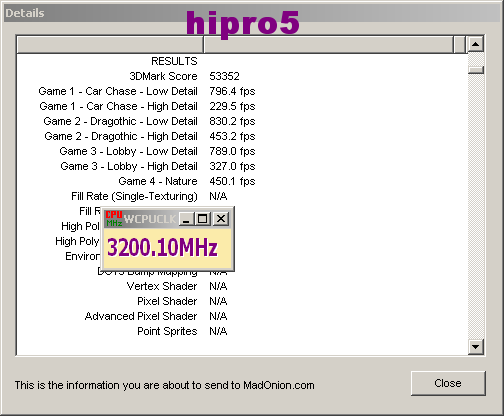Select Game 2 - Dragothic - Low Detail
The width and height of the screenshot is (504, 416).
coord(120,121)
